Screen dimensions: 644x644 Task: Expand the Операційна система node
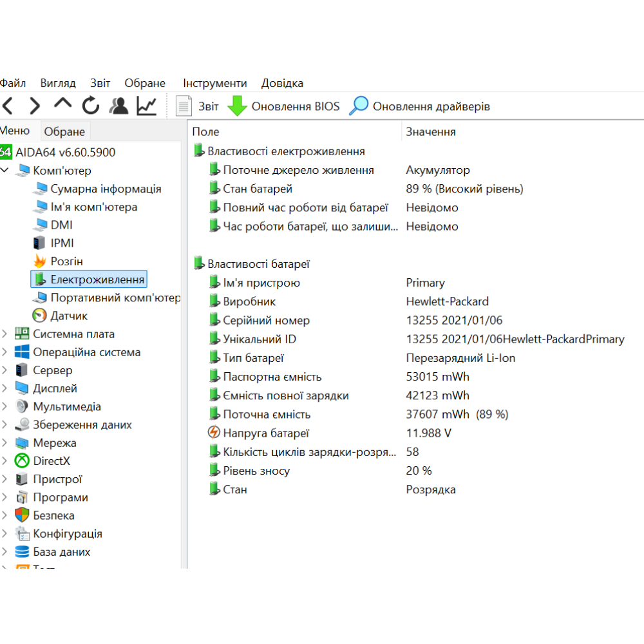(x=5, y=352)
